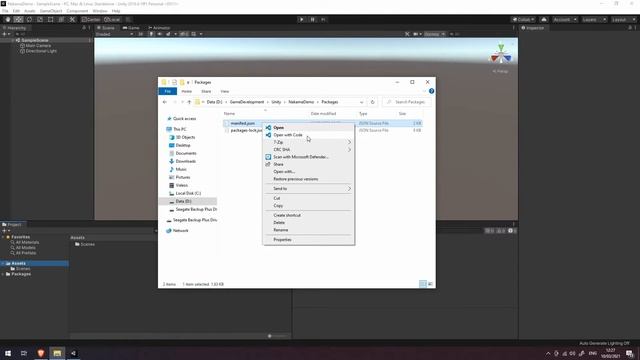Click the Unity Play button
Image resolution: width=640 pixels, height=360 pixels.
click(x=301, y=19)
